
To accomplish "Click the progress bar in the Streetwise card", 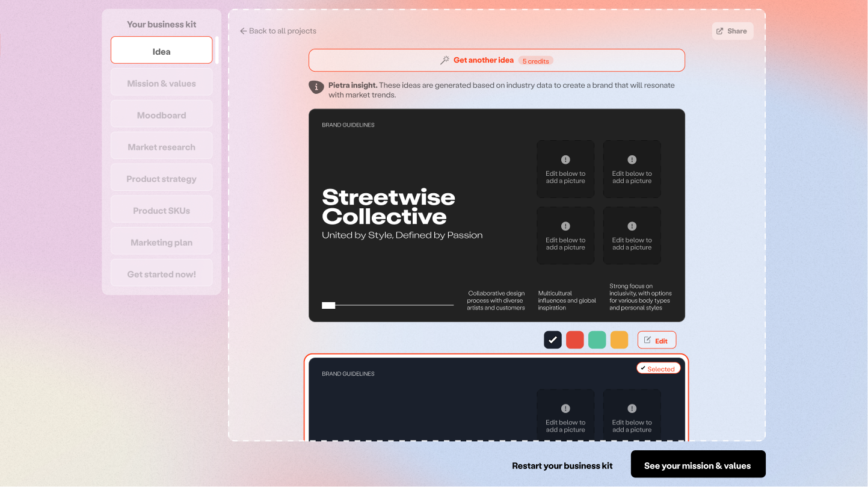I will [388, 305].
